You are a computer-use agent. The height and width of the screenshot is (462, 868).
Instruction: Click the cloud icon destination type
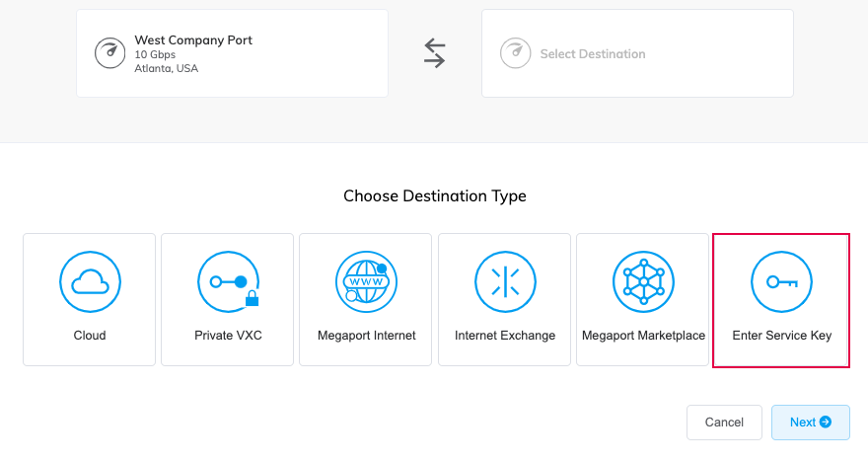[89, 281]
